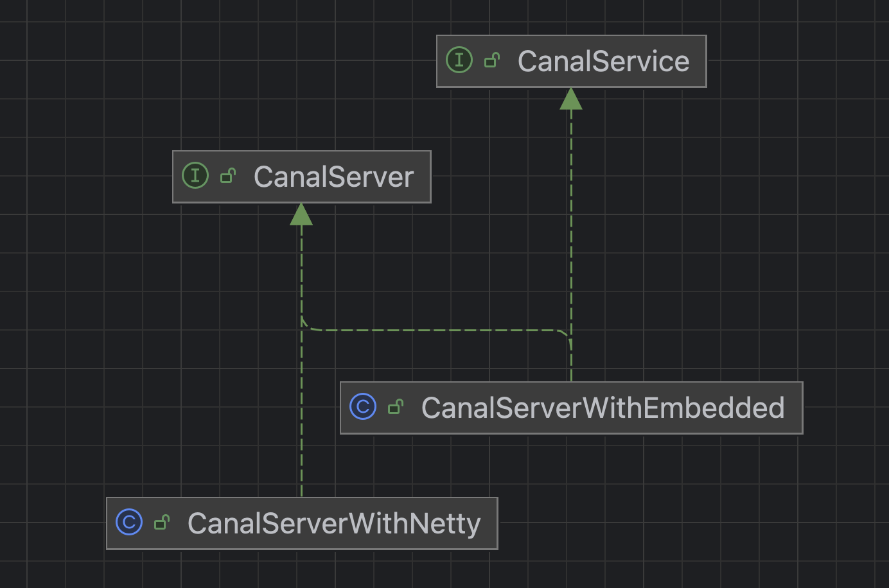Select the CanalServer name label
Viewport: 889px width, 588px height.
pyautogui.click(x=333, y=177)
